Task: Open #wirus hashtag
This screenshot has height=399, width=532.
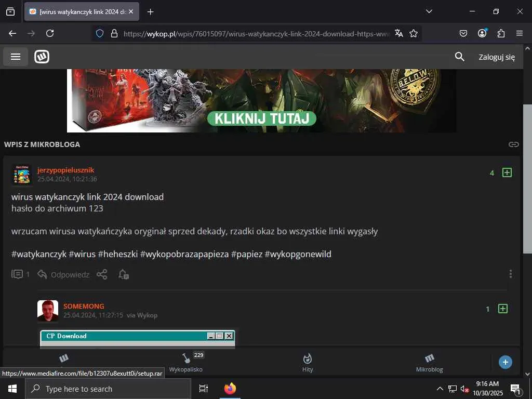Action: pos(82,254)
